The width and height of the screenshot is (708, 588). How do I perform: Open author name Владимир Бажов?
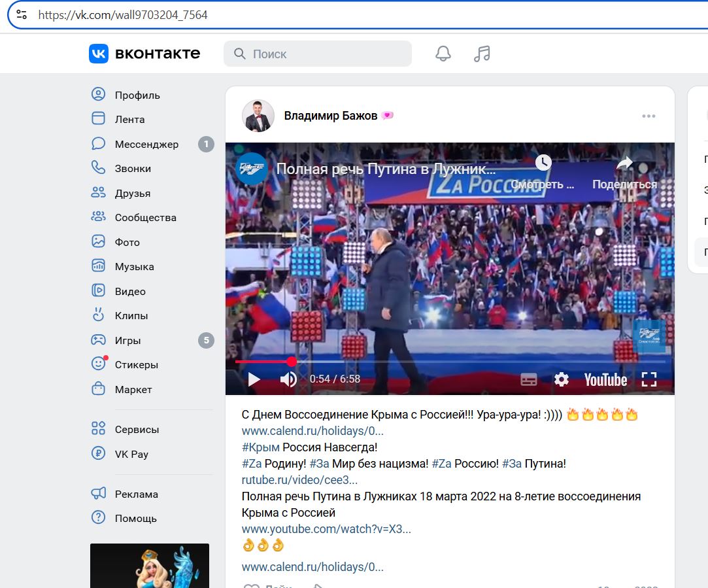331,116
